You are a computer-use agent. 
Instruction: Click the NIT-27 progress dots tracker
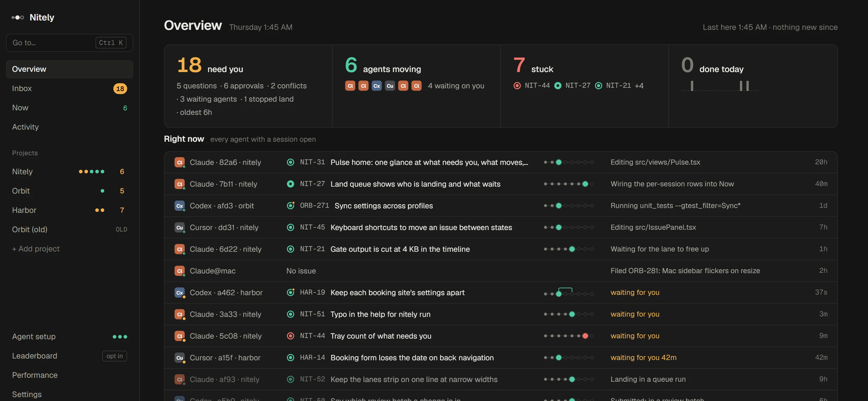coord(568,184)
